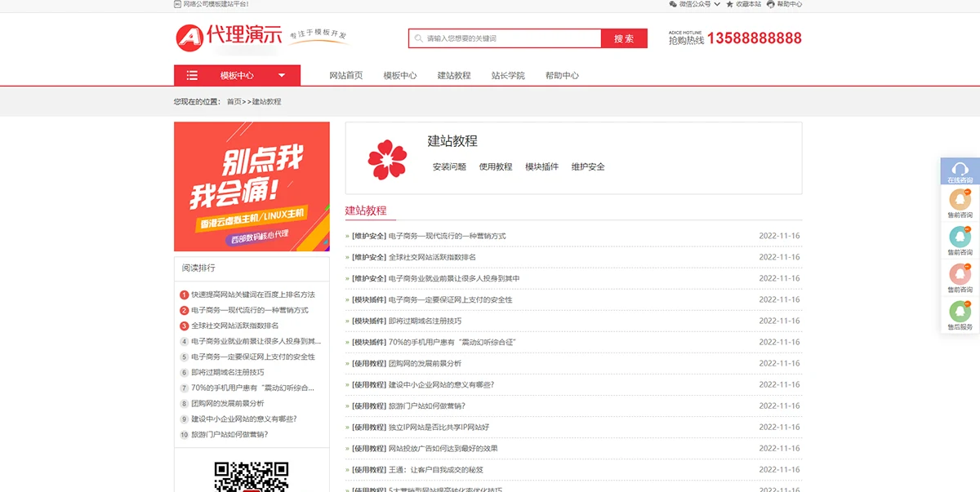Select the 安装问题 subcategory tab

pos(449,166)
